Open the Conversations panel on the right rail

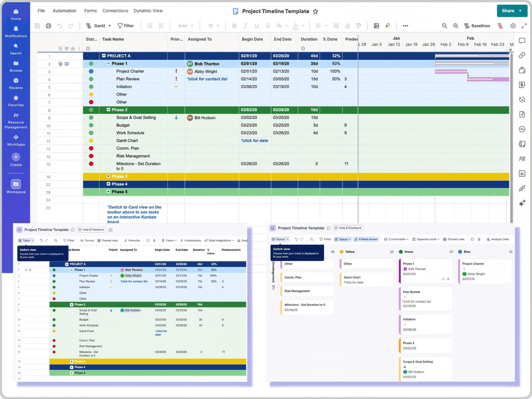click(x=522, y=41)
